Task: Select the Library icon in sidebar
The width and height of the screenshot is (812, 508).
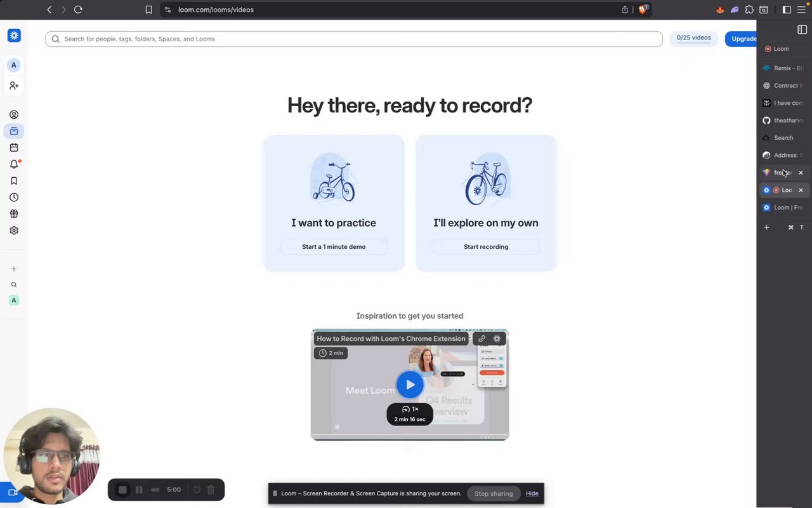Action: (14, 131)
